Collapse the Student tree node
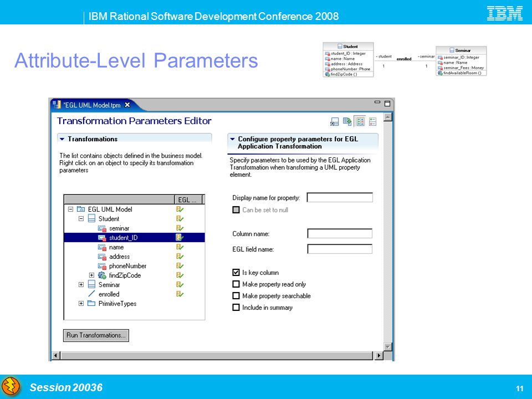The image size is (532, 399). 81,219
